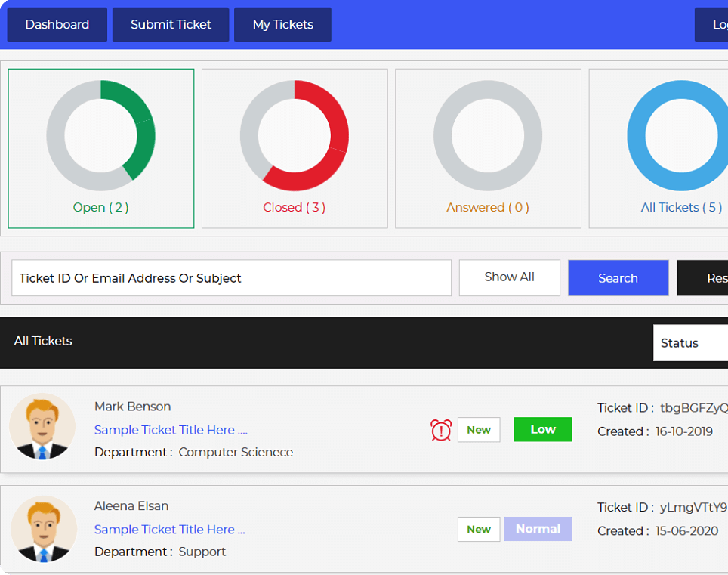Click Aleena Elsan's avatar
The image size is (728, 575).
pyautogui.click(x=44, y=529)
